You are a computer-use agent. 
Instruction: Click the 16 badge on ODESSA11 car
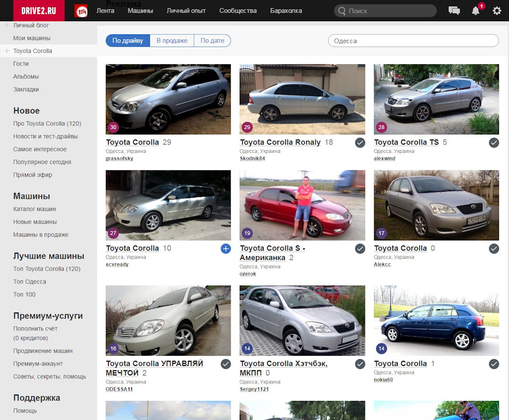click(113, 348)
